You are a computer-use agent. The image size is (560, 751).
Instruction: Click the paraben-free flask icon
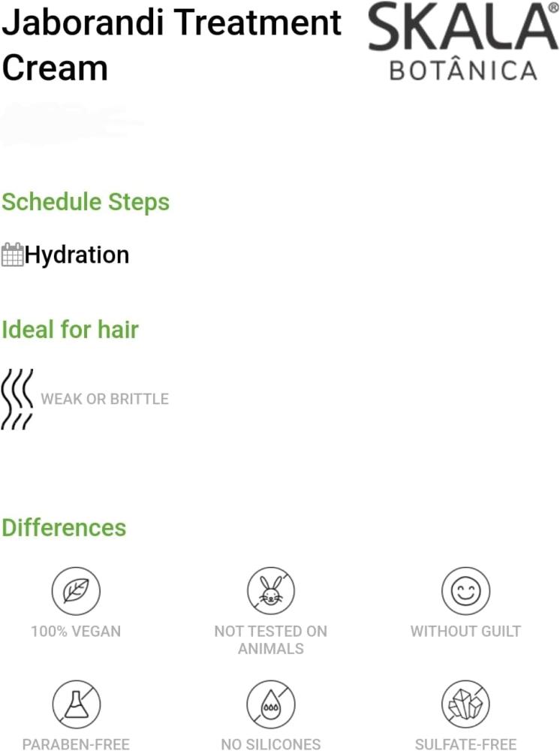[x=76, y=705]
